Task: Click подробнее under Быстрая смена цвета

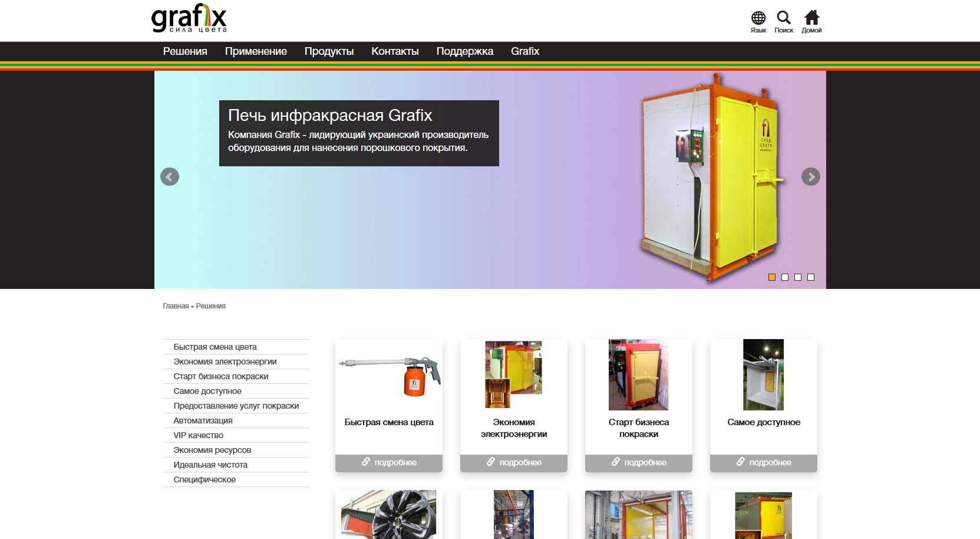Action: (x=389, y=463)
